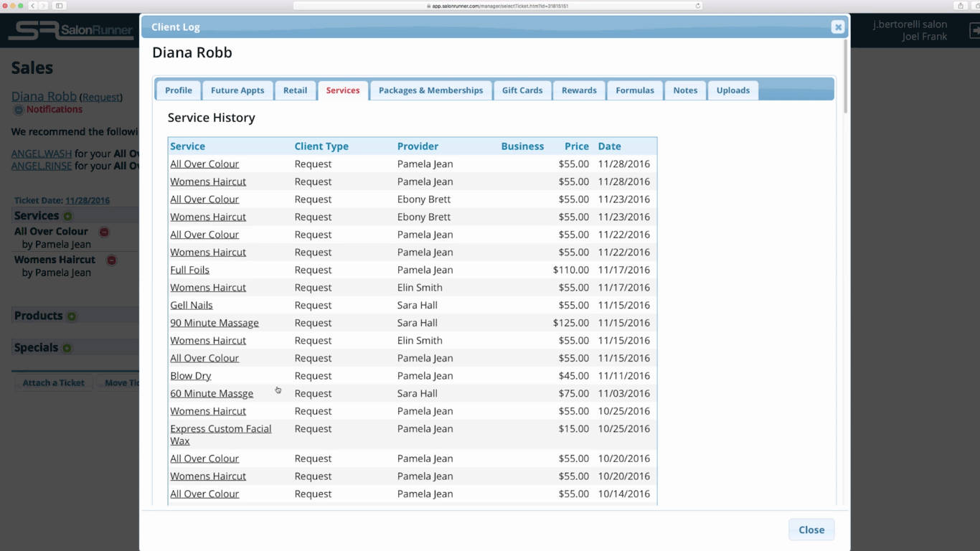Remove All Over Colour with red minus icon
The image size is (980, 551).
point(105,232)
